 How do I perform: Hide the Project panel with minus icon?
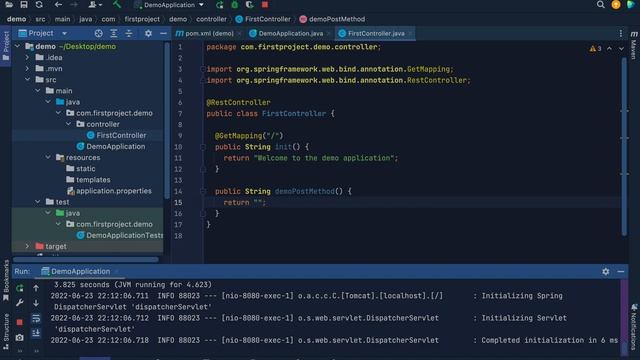(163, 33)
